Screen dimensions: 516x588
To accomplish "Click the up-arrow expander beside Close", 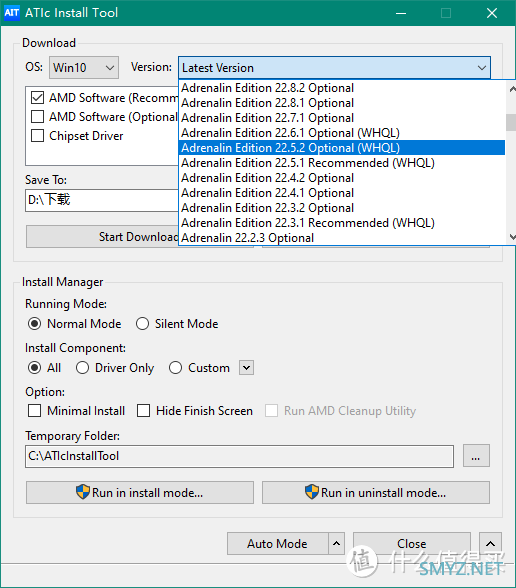I will tap(490, 544).
